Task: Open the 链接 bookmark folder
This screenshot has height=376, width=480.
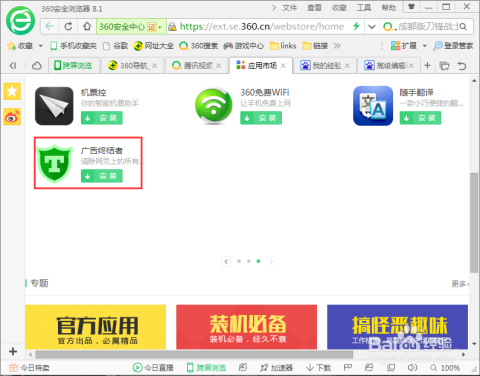Action: (x=315, y=46)
